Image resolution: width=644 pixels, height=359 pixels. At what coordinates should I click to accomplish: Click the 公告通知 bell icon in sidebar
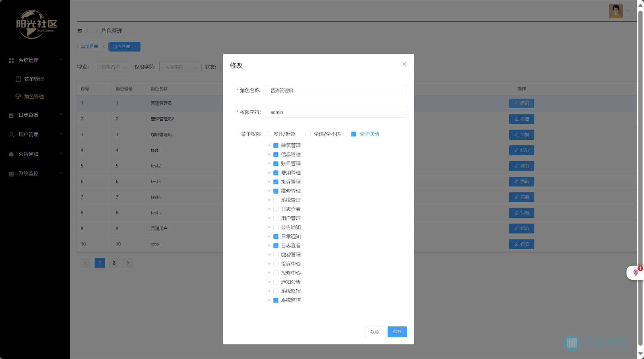pos(11,154)
